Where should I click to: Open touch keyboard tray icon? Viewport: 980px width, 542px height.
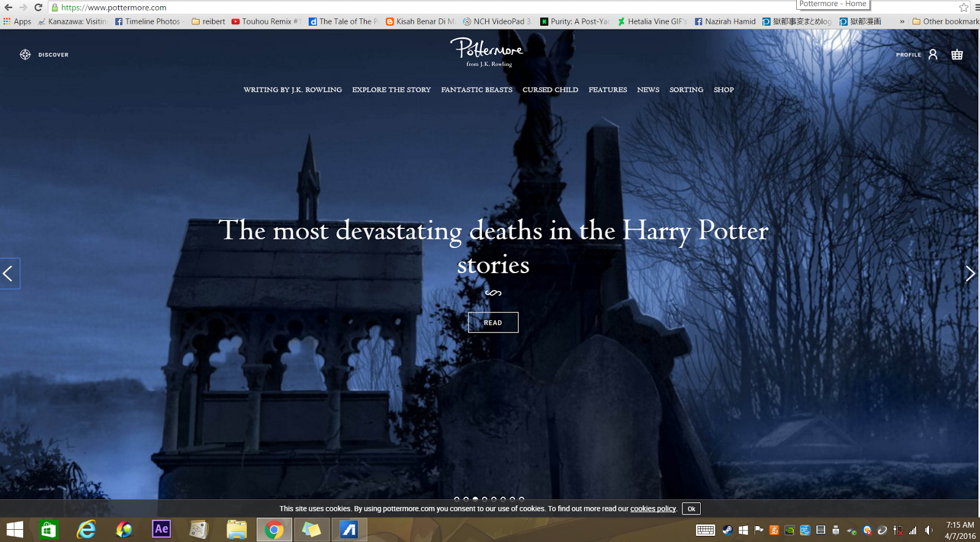705,530
